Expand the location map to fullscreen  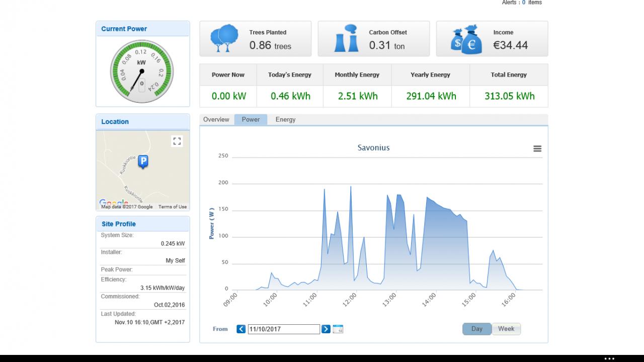pos(177,141)
